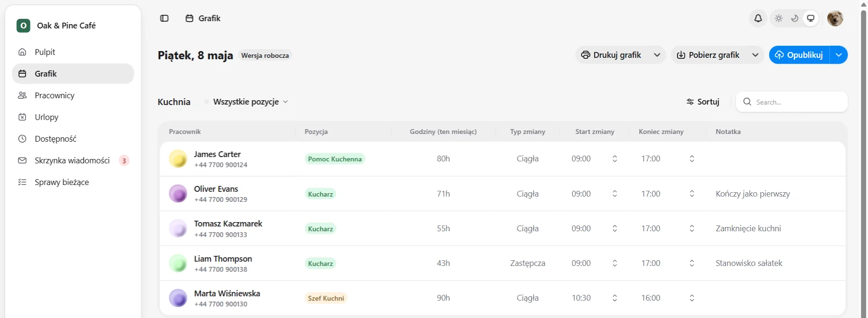
Task: Click Wersja robocza badge
Action: (265, 55)
